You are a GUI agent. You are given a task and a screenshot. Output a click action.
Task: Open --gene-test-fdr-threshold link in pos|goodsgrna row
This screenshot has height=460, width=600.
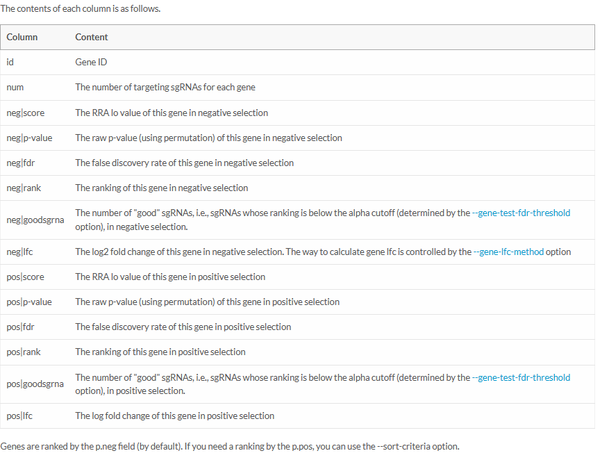(x=524, y=377)
